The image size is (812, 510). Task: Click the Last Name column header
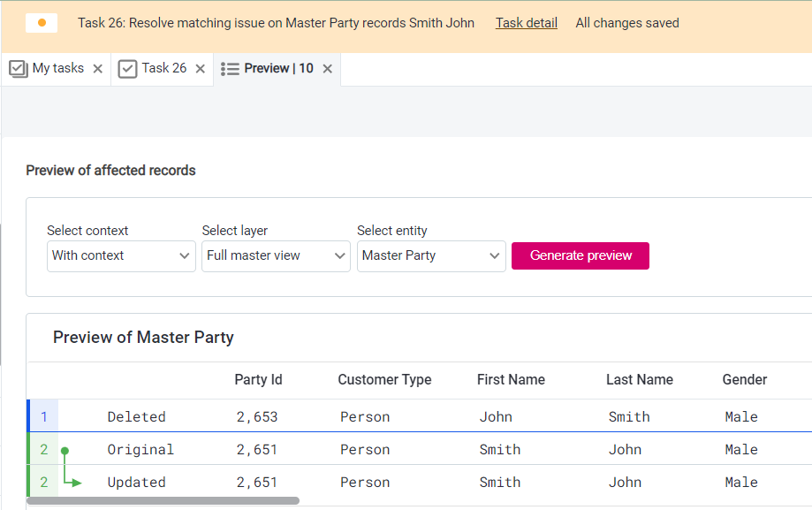(x=639, y=380)
